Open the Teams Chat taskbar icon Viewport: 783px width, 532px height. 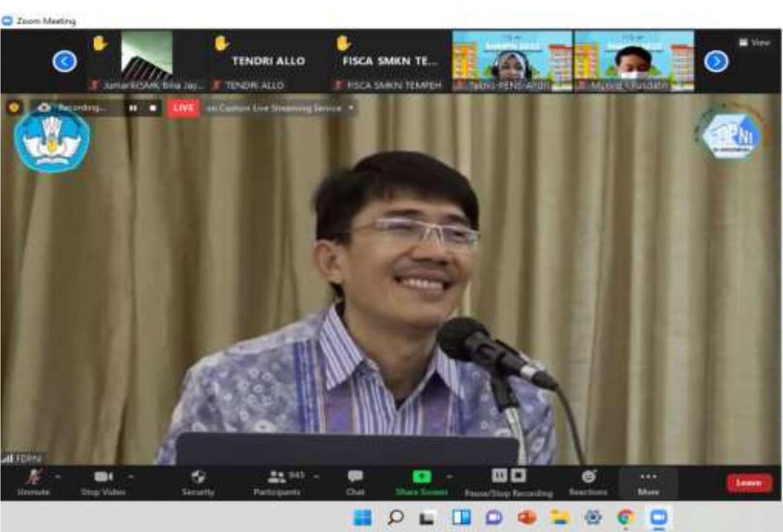[494, 518]
